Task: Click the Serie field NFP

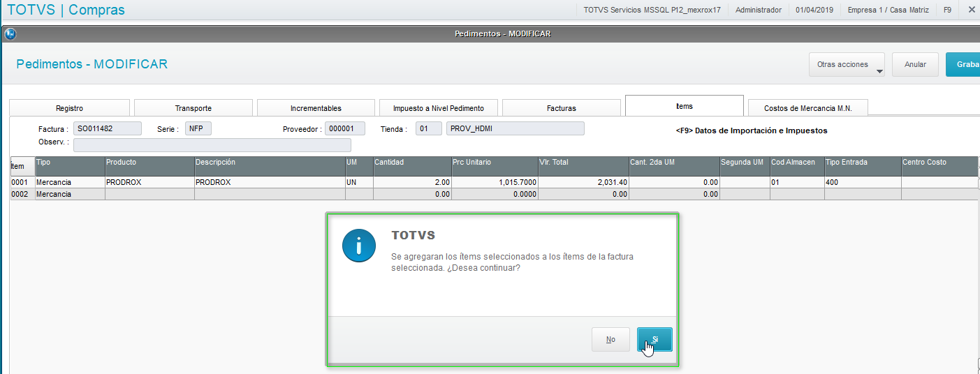Action: click(x=198, y=128)
